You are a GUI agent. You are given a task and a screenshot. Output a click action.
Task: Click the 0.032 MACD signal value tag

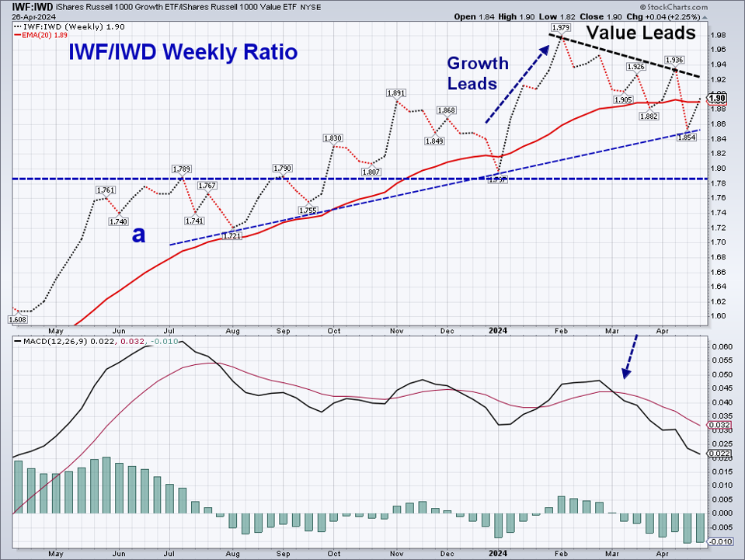[x=717, y=425]
